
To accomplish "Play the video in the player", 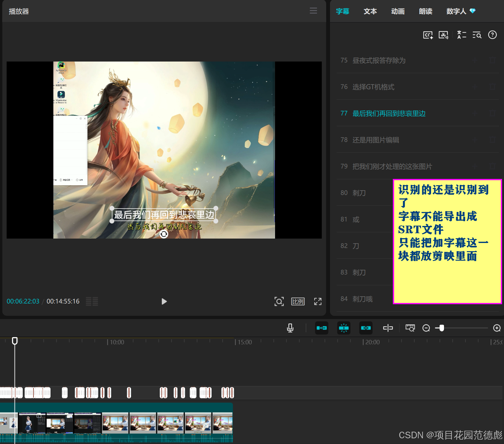I will coord(164,301).
